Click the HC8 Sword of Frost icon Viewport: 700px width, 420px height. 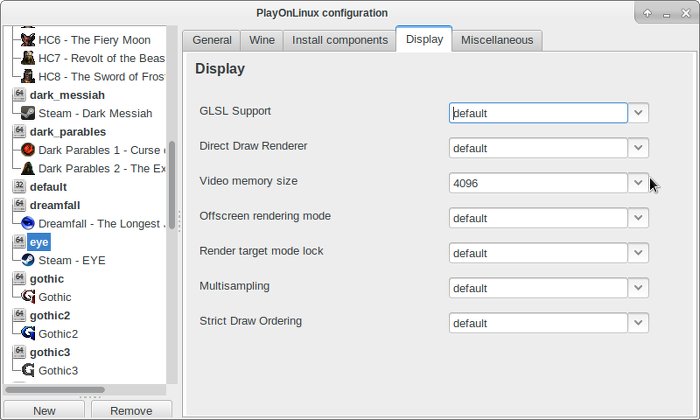(x=28, y=76)
